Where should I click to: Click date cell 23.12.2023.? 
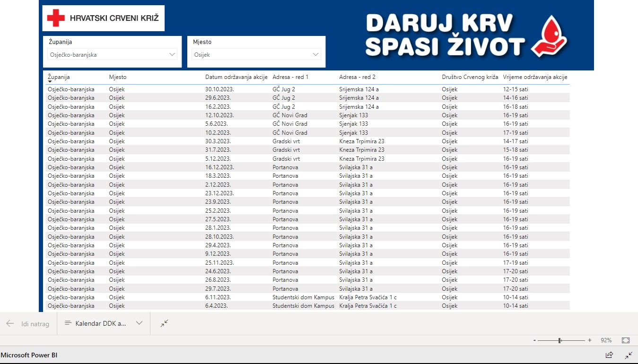219,193
